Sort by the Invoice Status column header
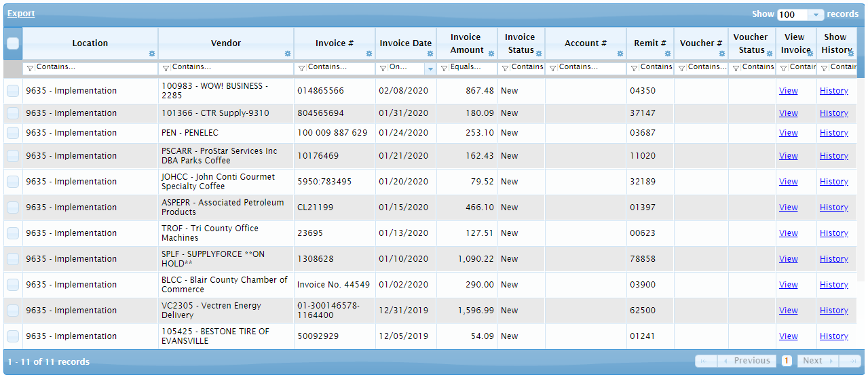The image size is (868, 377). coord(520,43)
